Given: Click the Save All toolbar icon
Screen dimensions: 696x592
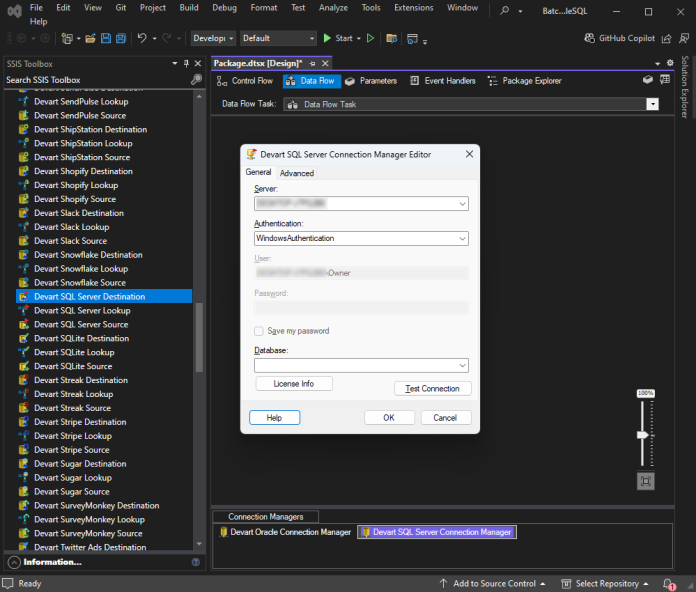Looking at the screenshot, I should tap(121, 39).
